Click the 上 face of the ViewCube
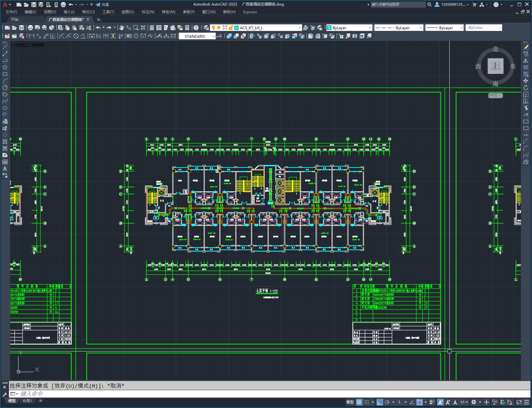The image size is (532, 408). click(x=495, y=66)
